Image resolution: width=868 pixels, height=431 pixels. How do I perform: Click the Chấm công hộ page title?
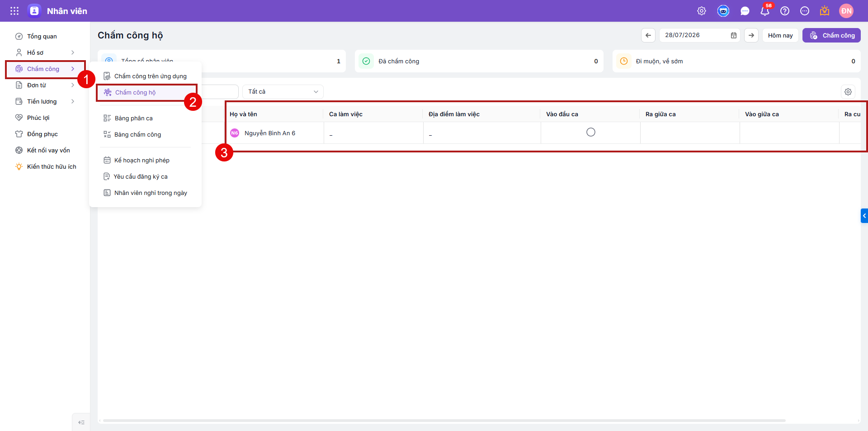(130, 35)
